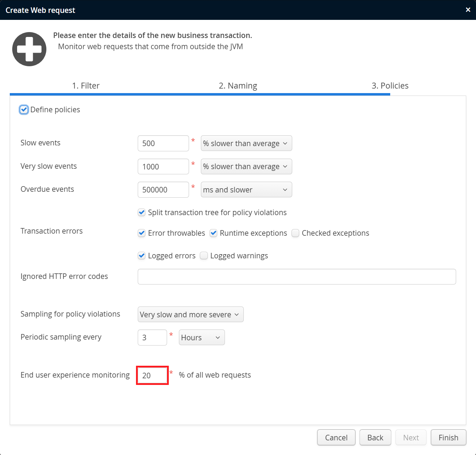Change the Hours periodic sampling unit
This screenshot has width=476, height=455.
tap(202, 338)
